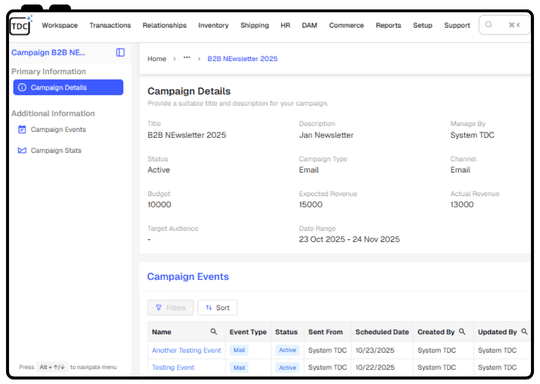The width and height of the screenshot is (540, 384).
Task: Click the Campaign B2B NE... sidebar title
Action: point(48,52)
